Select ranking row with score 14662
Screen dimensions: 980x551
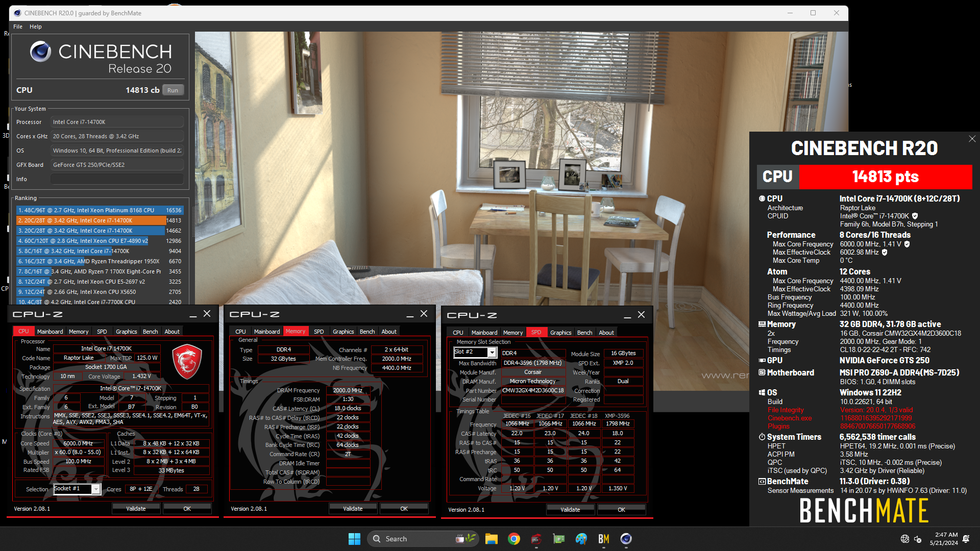[100, 231]
